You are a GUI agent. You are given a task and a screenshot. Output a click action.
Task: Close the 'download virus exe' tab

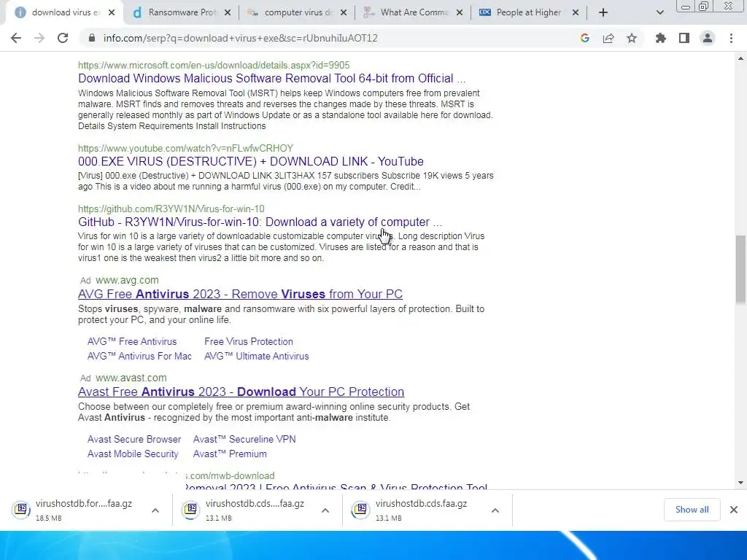112,12
